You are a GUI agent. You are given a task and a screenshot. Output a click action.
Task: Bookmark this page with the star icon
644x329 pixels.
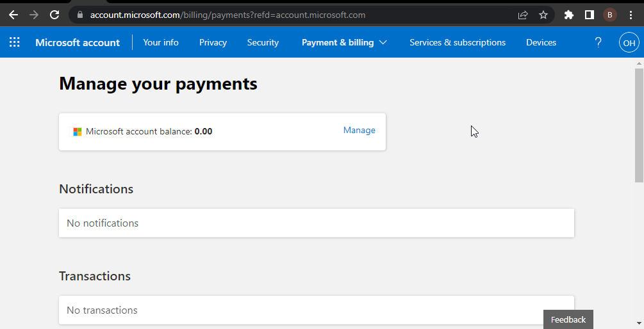[x=543, y=15]
